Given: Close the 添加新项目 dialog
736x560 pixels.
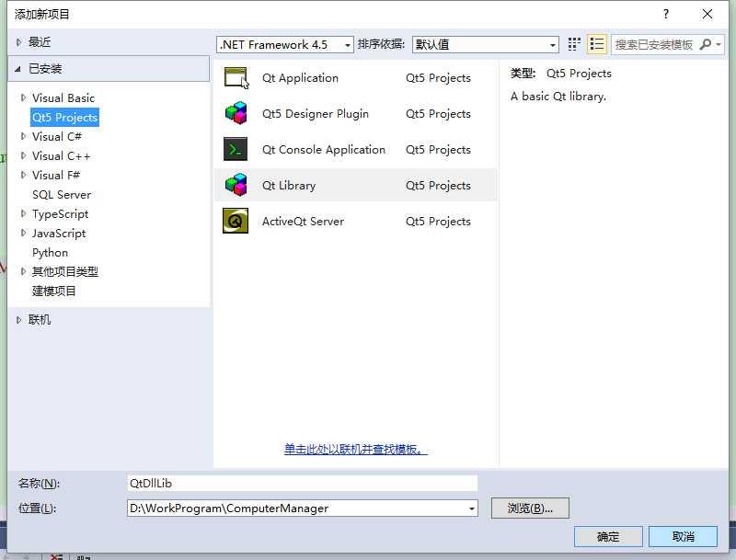Looking at the screenshot, I should coord(707,14).
